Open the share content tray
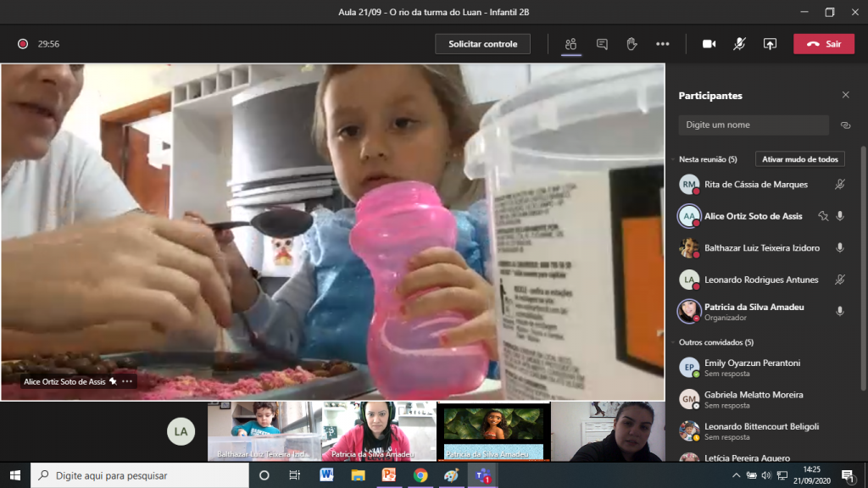Image resolution: width=868 pixels, height=488 pixels. pyautogui.click(x=770, y=44)
